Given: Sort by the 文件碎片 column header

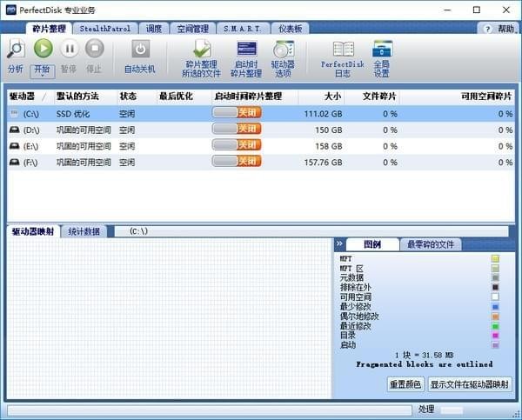Looking at the screenshot, I should coord(371,97).
